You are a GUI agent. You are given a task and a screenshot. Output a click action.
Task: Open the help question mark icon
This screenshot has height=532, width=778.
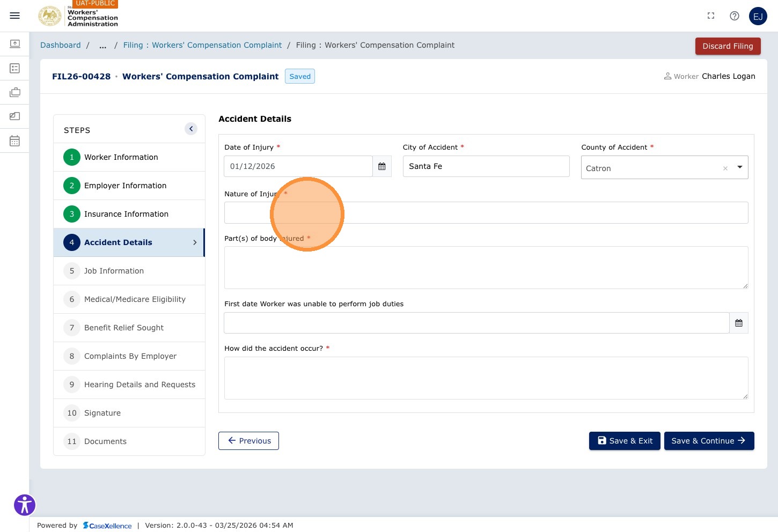pyautogui.click(x=735, y=16)
